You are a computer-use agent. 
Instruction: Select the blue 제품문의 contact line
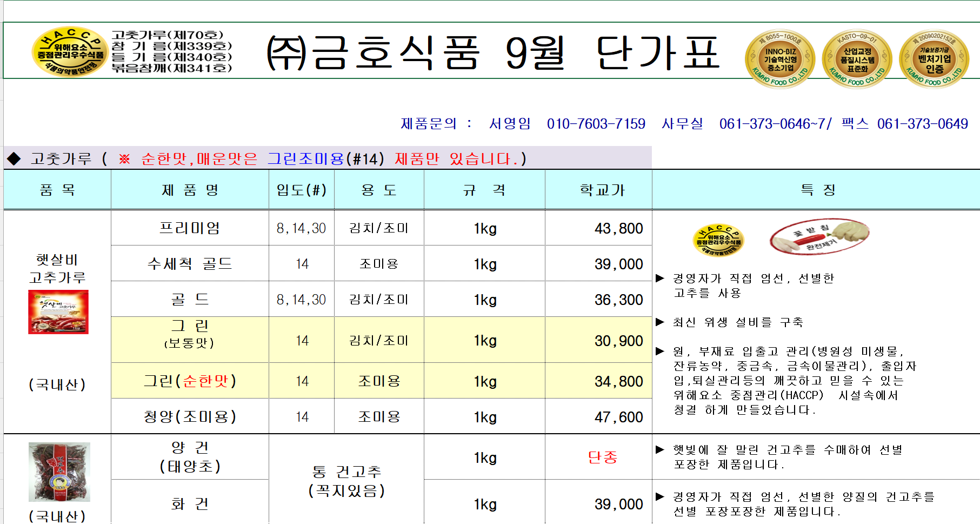pyautogui.click(x=684, y=124)
